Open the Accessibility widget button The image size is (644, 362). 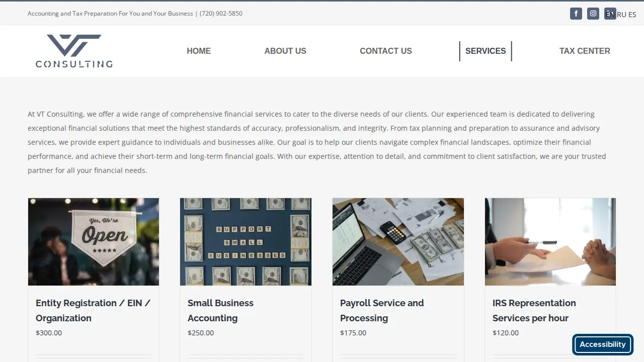click(x=603, y=344)
